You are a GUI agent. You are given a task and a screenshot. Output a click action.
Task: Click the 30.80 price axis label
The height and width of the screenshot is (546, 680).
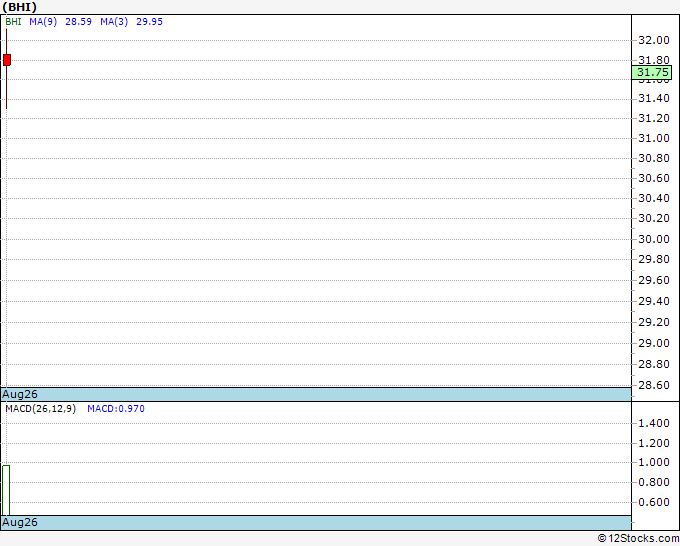tap(654, 158)
